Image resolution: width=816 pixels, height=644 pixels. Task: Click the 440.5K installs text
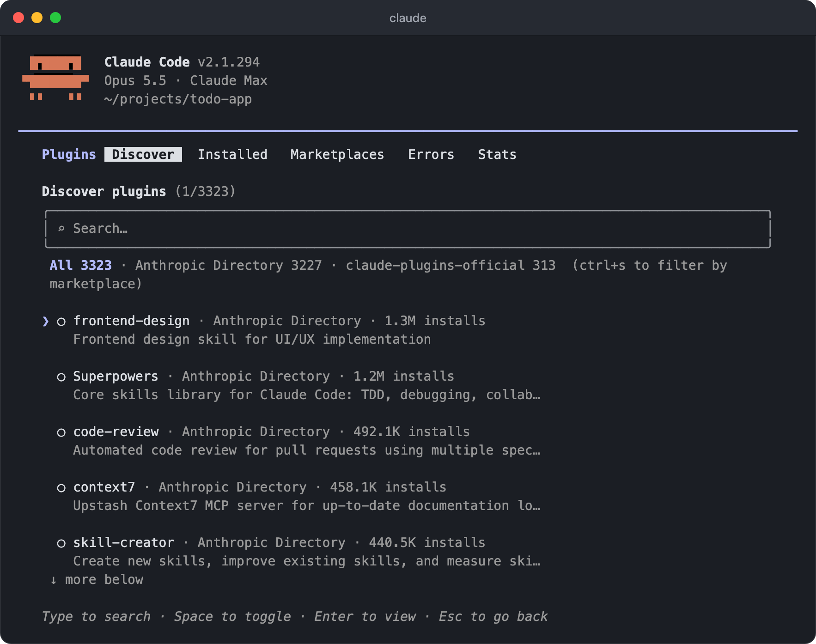point(427,542)
